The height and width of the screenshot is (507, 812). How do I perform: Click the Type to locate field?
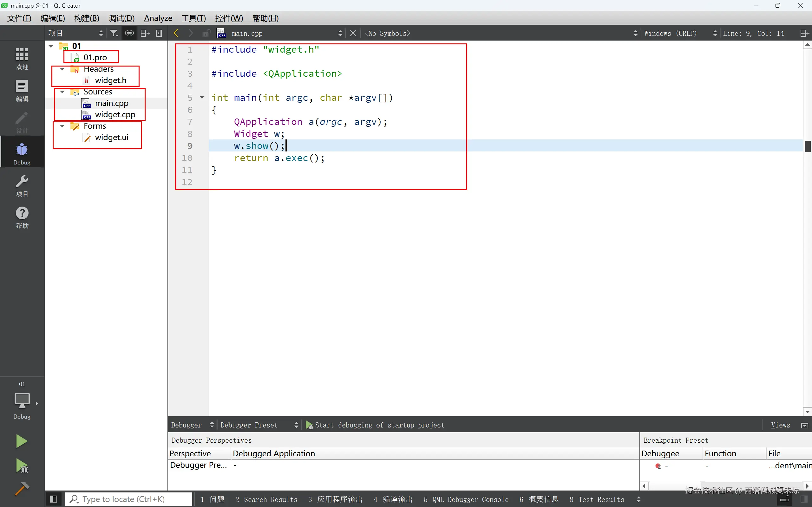coord(129,499)
